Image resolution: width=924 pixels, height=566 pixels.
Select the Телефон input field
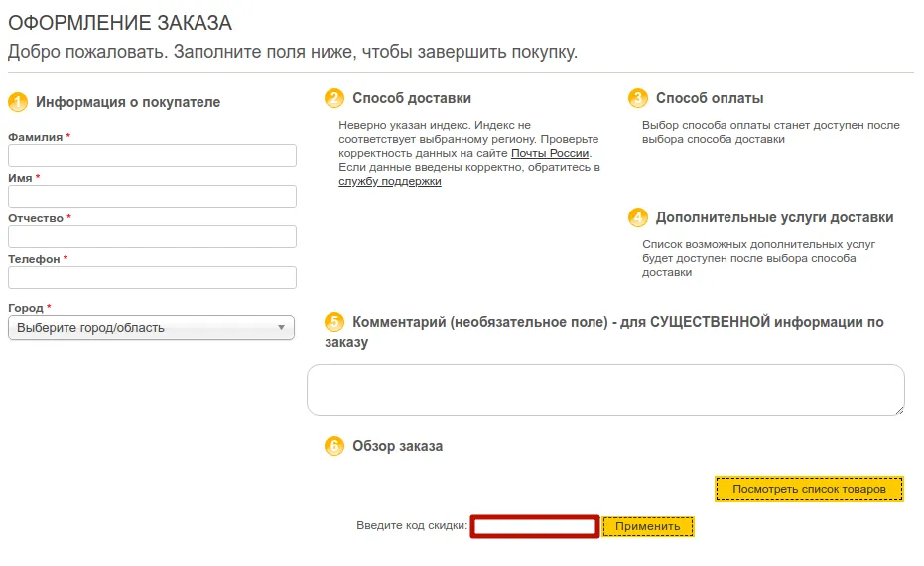coord(152,278)
